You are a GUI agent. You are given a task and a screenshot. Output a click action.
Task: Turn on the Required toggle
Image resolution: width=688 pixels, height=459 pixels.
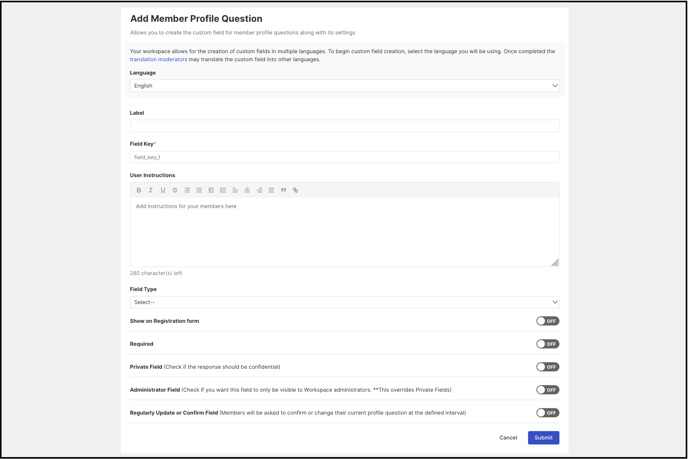[x=548, y=344]
